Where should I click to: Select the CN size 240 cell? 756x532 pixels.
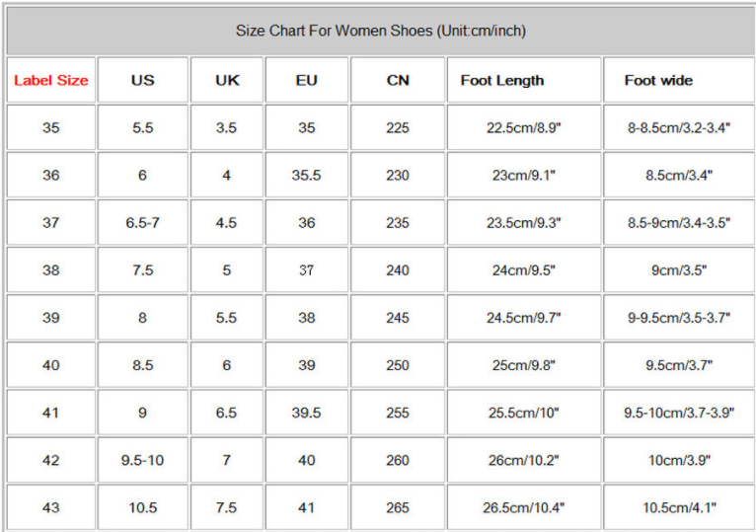398,270
